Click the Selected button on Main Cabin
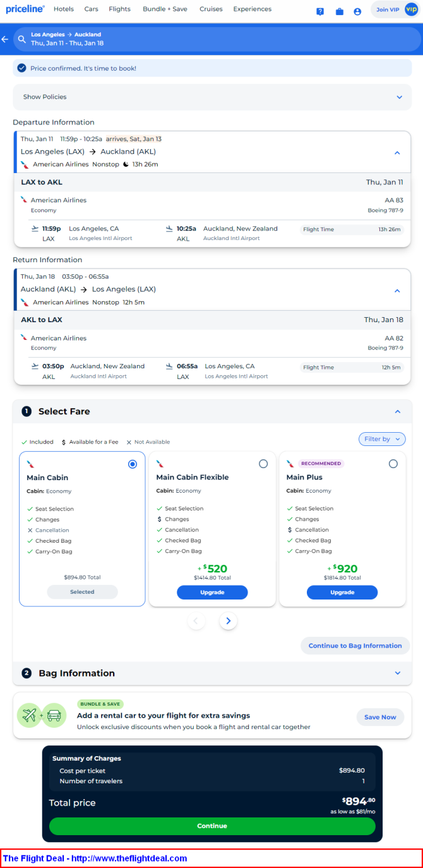Image resolution: width=423 pixels, height=868 pixels. pyautogui.click(x=82, y=592)
